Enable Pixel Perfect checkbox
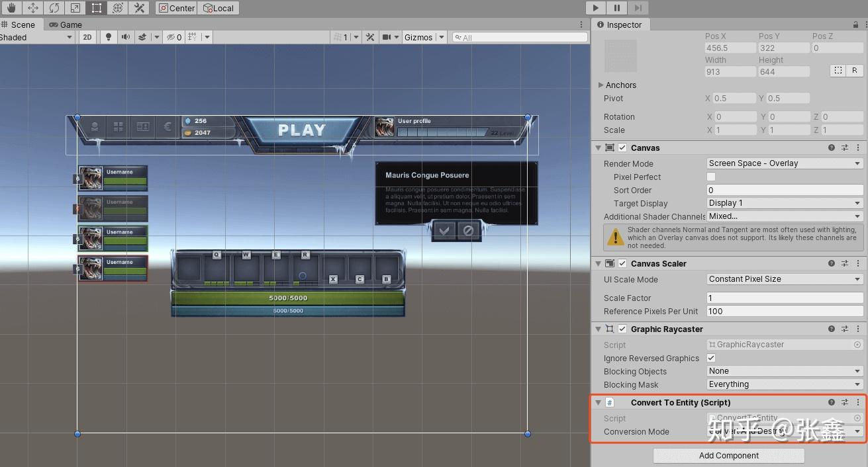The height and width of the screenshot is (467, 868). coord(711,177)
